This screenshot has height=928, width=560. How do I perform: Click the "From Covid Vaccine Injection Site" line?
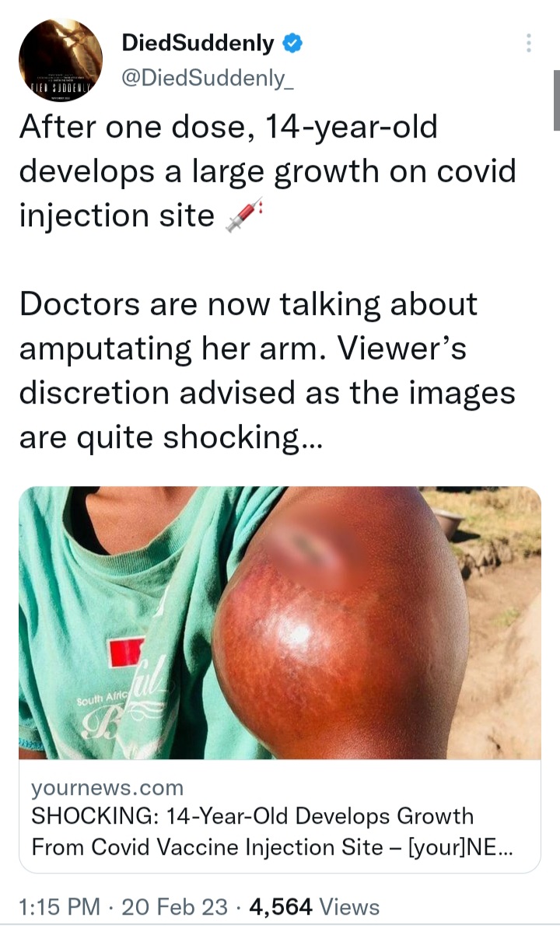(x=207, y=847)
